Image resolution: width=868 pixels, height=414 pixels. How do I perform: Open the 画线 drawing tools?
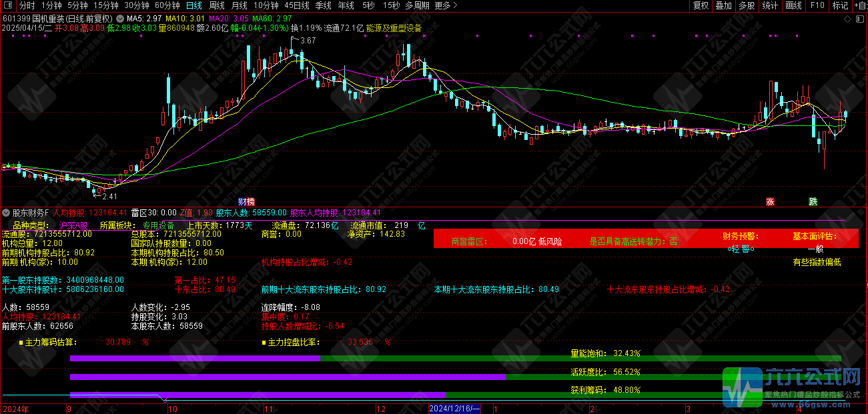(793, 5)
